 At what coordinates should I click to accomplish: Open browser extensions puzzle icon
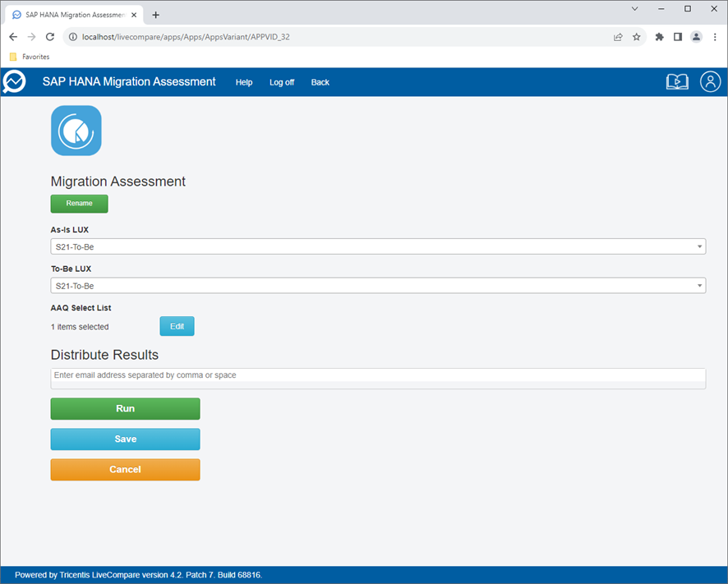(659, 37)
